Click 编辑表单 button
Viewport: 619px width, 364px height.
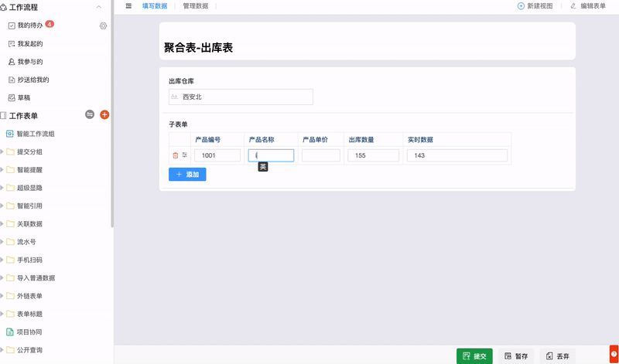tap(588, 6)
